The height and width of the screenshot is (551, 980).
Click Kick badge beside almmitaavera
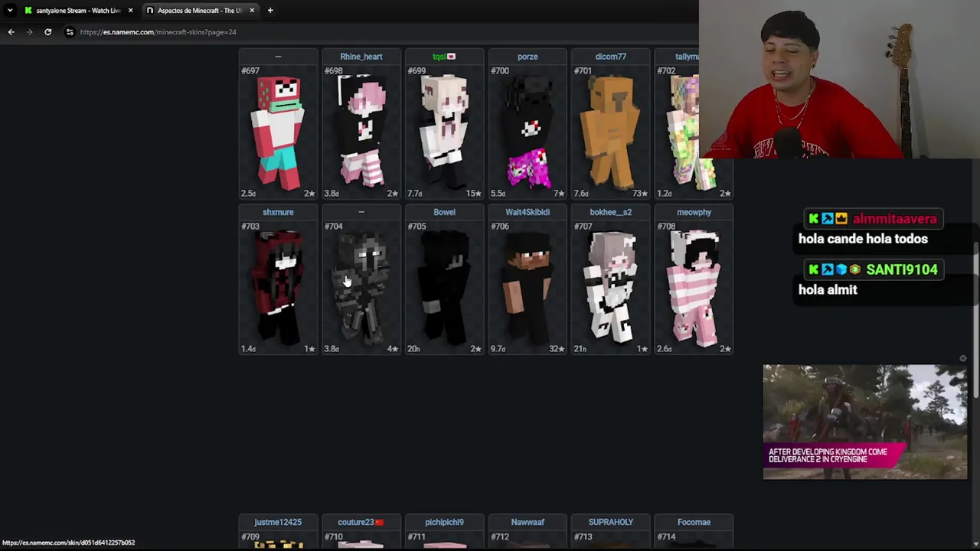click(813, 219)
